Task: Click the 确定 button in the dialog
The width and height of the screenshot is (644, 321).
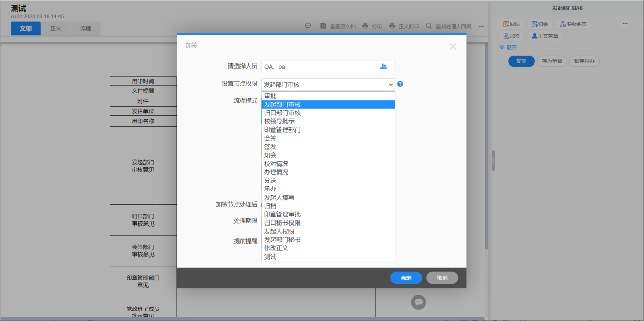Action: pos(406,278)
